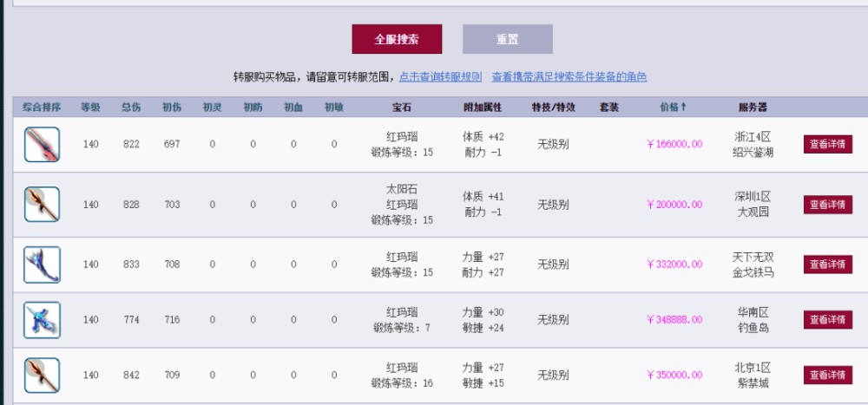Open the red sword icon priced ￥166000

42,145
